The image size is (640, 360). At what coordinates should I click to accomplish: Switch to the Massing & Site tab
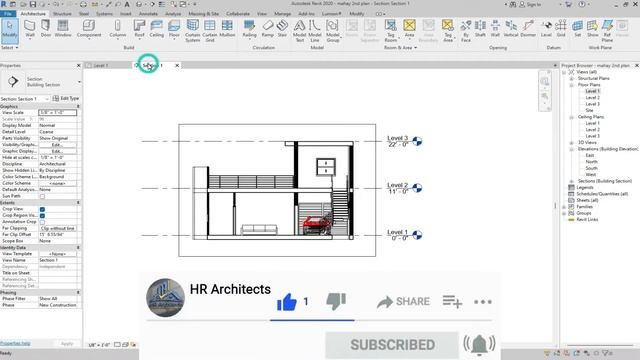click(x=203, y=14)
